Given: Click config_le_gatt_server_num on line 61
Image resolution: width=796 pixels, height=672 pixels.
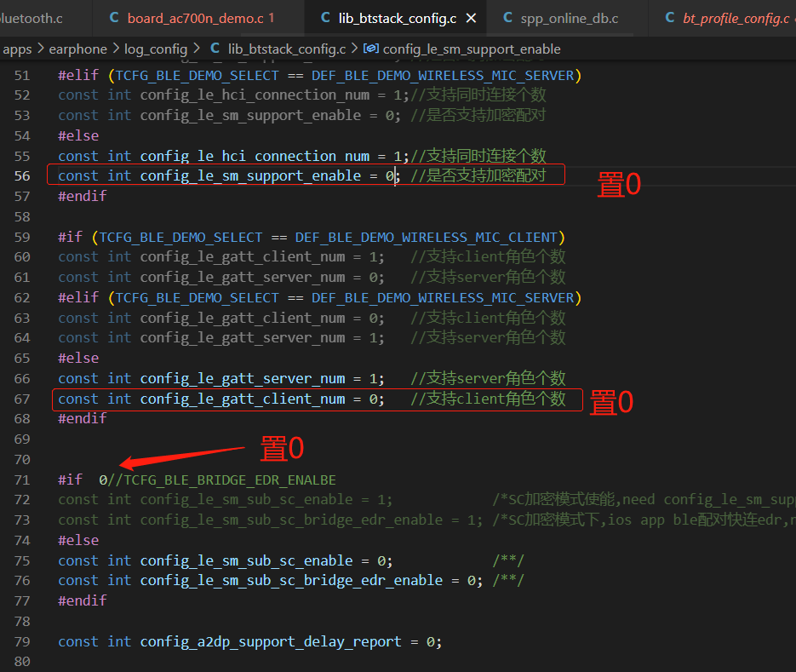Looking at the screenshot, I should tap(243, 278).
